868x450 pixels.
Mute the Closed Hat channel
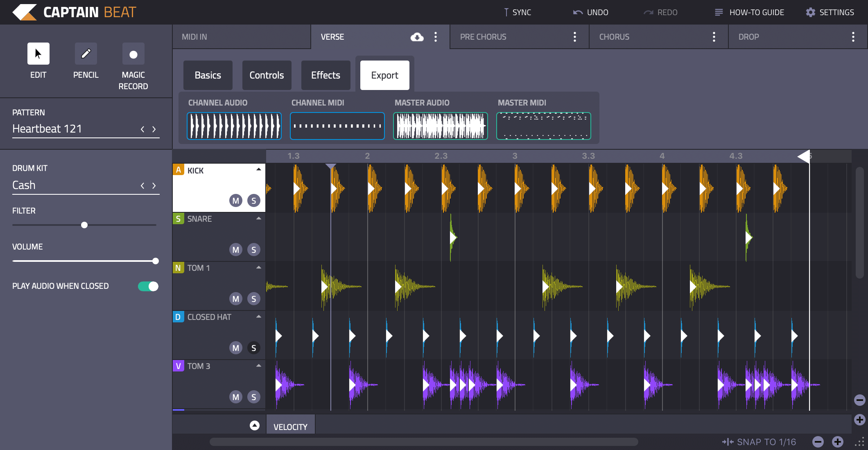point(236,348)
